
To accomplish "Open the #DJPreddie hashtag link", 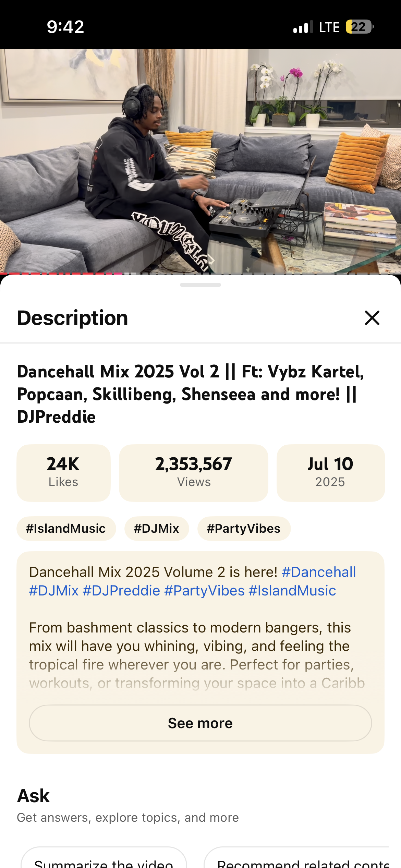I will tap(121, 590).
